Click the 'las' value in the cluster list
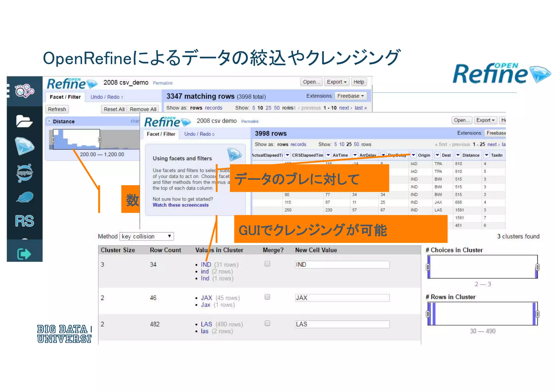555x392 pixels. pos(205,331)
